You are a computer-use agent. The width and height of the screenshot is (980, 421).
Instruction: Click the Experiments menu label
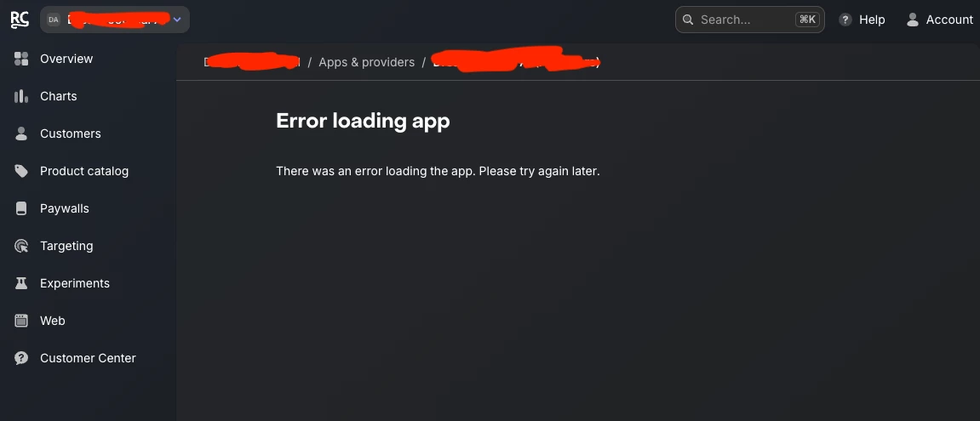74,283
